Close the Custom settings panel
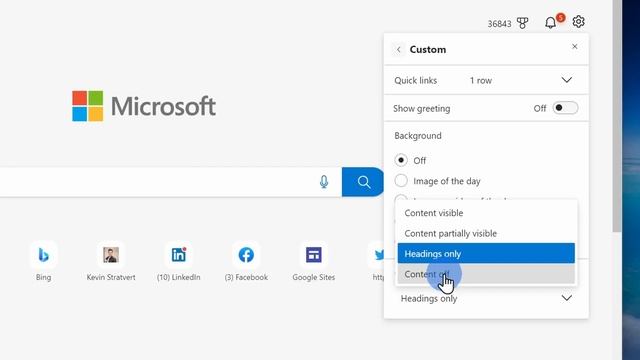Image resolution: width=640 pixels, height=360 pixels. click(575, 47)
